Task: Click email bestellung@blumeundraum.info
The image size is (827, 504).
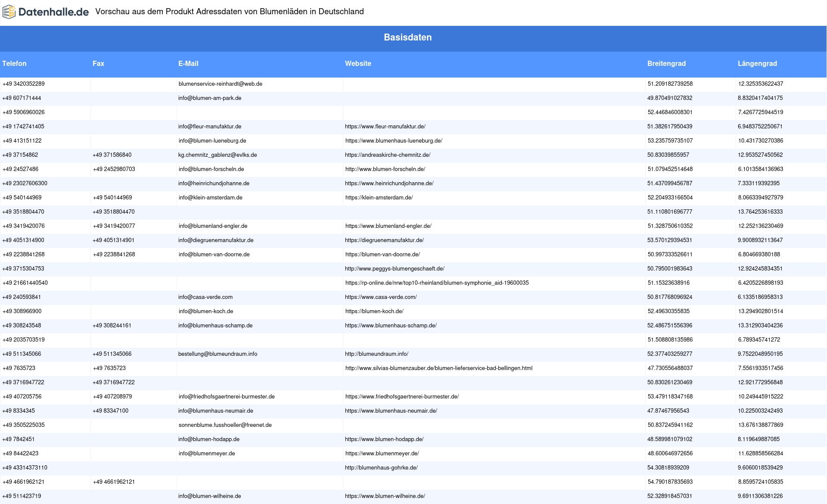Action: [x=218, y=354]
